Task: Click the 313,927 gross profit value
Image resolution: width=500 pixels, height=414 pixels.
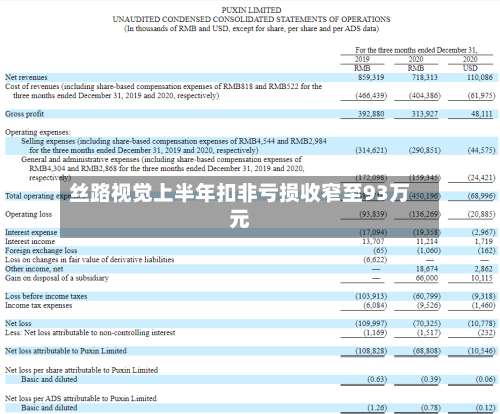Action: 425,114
